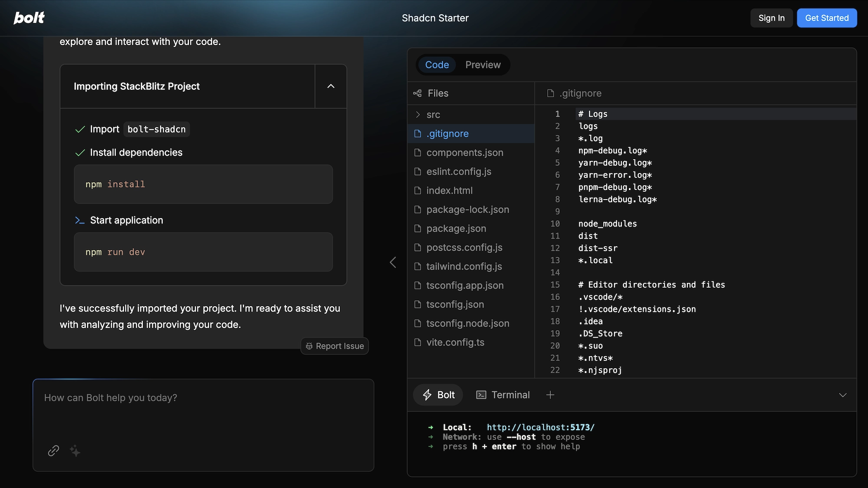Open vite.config.ts file
Image resolution: width=868 pixels, height=488 pixels.
[x=471, y=342]
